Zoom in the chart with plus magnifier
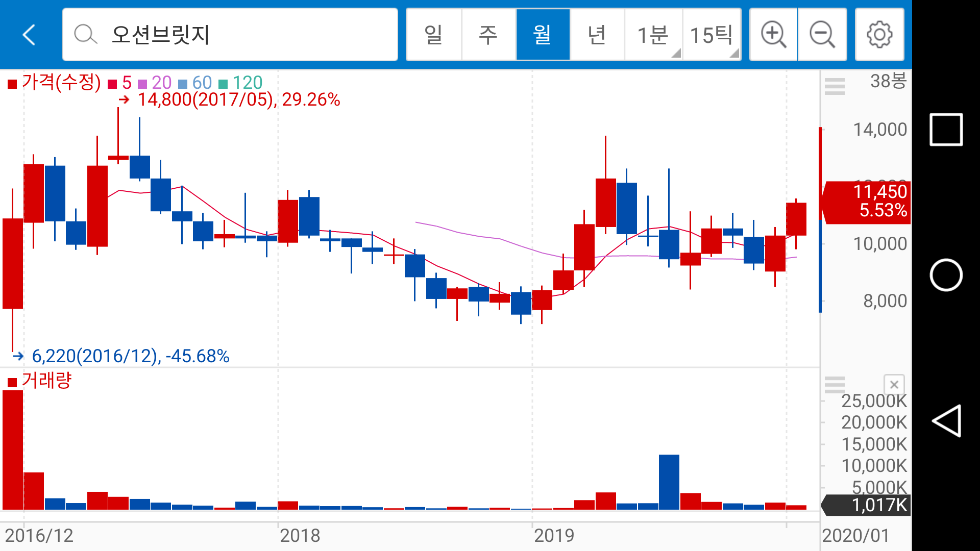980x551 pixels. (773, 35)
